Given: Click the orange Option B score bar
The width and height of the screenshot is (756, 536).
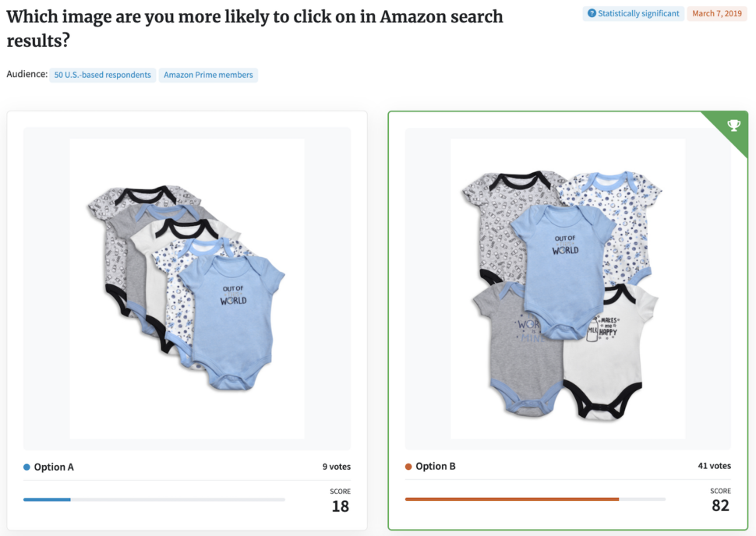Looking at the screenshot, I should (512, 499).
